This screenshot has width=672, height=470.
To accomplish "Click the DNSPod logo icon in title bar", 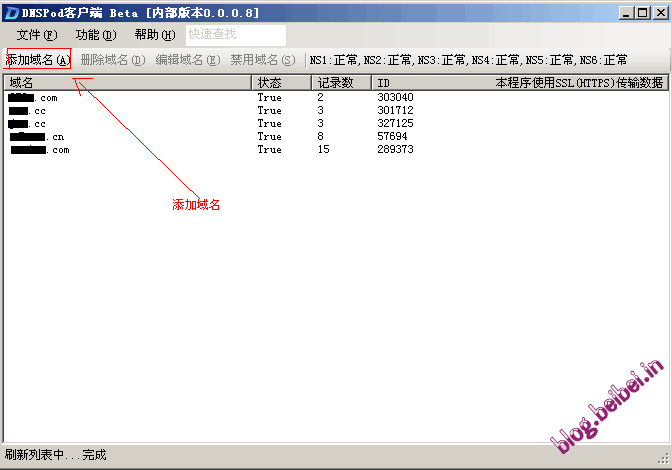I will [12, 13].
